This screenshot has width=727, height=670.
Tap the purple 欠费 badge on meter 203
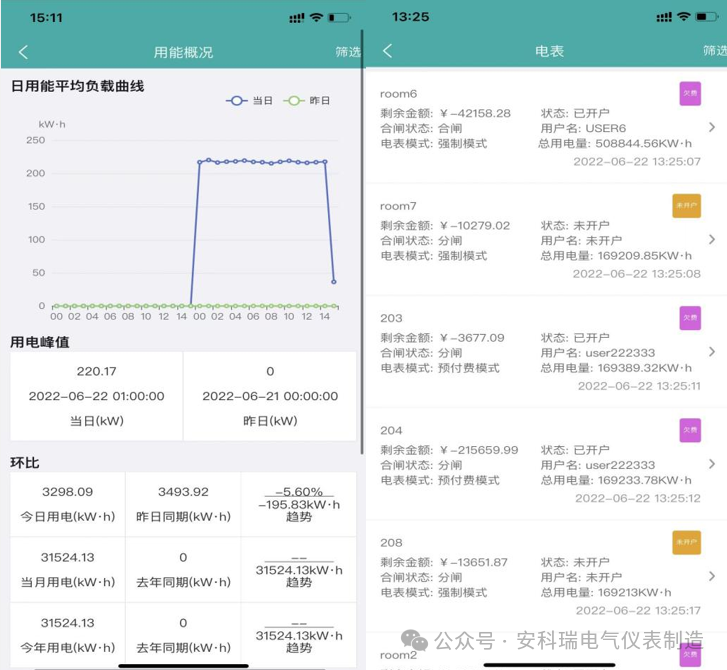(x=690, y=318)
